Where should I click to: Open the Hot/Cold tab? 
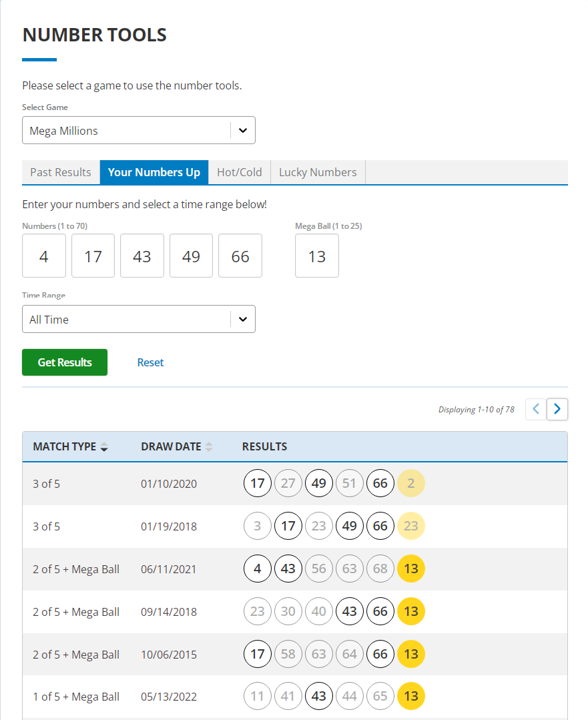click(240, 172)
